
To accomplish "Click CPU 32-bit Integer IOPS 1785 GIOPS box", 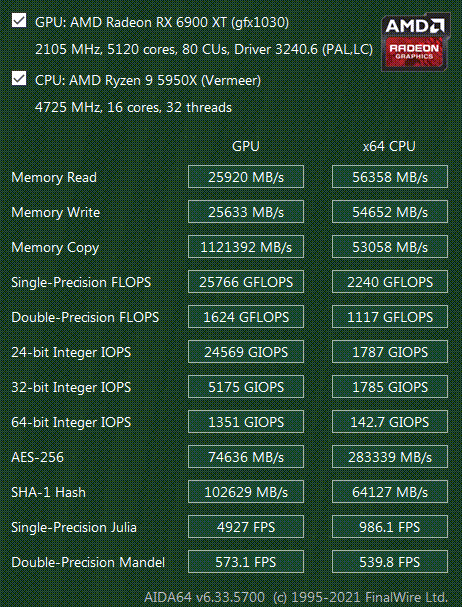I will (x=390, y=387).
